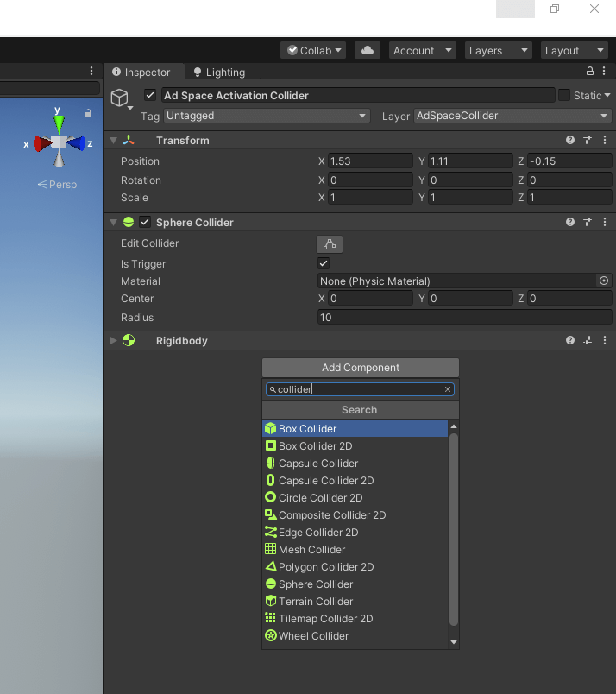Open the Tag dropdown showing Untagged
The image size is (616, 694).
267,116
